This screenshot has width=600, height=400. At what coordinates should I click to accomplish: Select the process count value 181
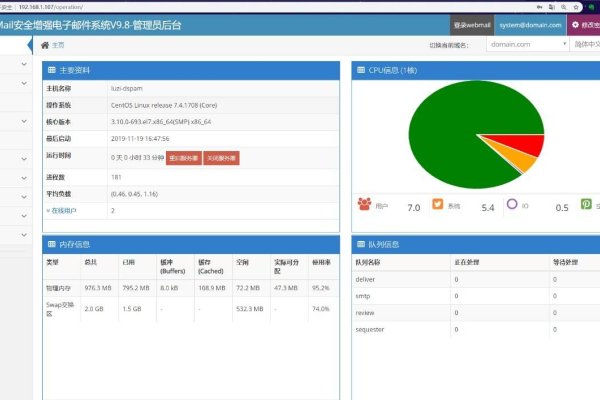click(116, 177)
